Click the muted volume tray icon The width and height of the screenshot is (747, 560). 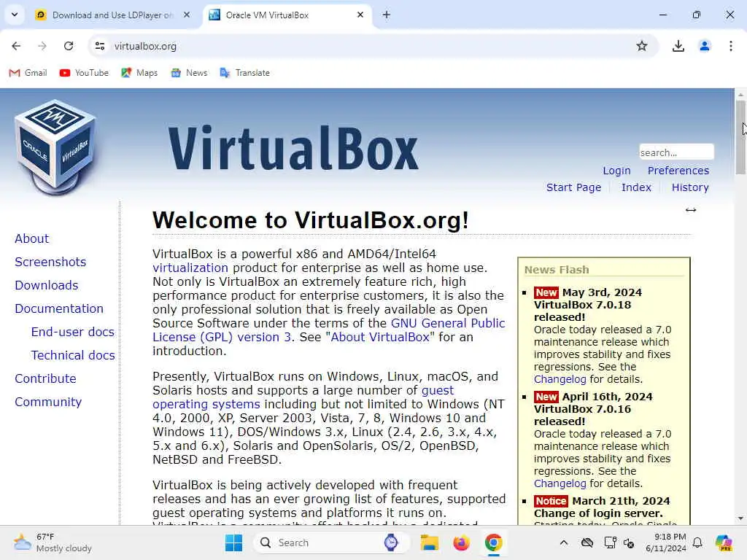tap(629, 542)
